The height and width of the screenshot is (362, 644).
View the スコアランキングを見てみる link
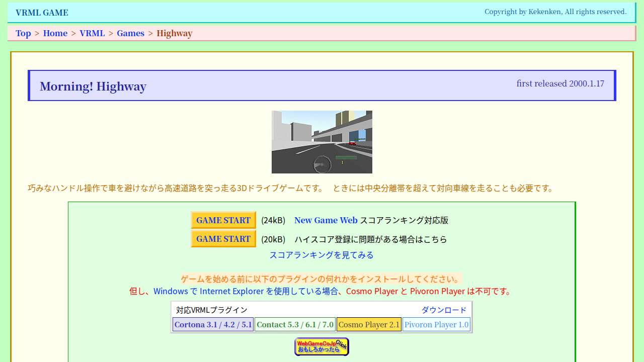pyautogui.click(x=321, y=255)
